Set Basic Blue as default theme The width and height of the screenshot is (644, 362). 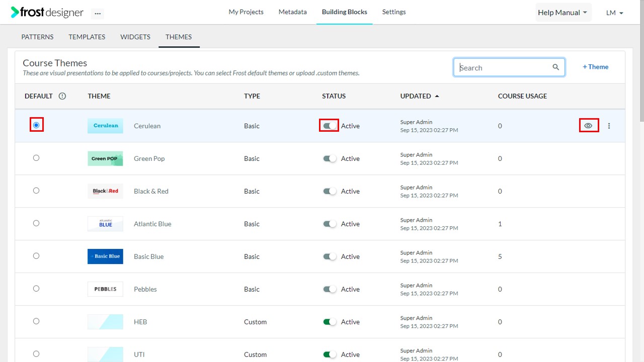[x=36, y=256]
